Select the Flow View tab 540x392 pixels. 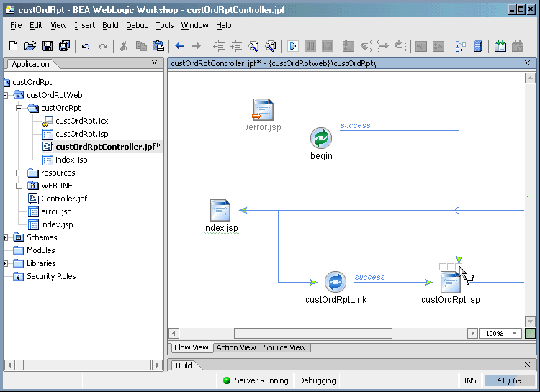pos(191,347)
